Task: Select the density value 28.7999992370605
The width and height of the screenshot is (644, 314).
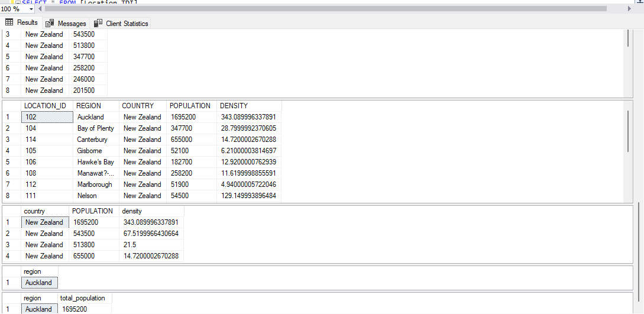Action: [x=249, y=128]
